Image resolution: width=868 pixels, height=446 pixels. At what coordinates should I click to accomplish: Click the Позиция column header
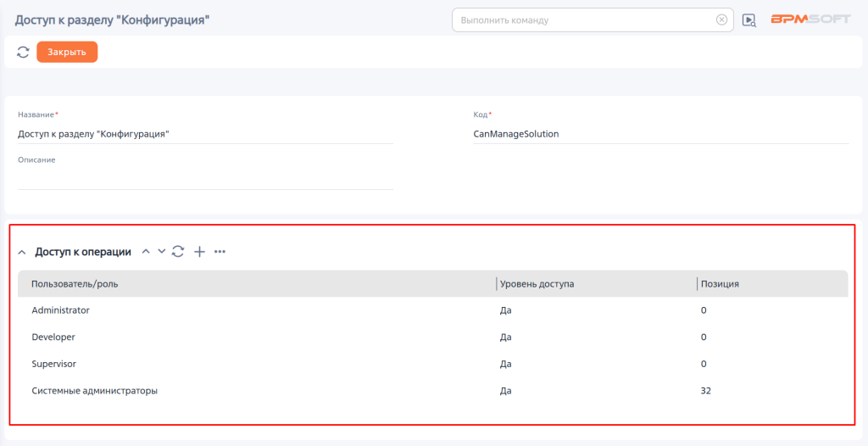720,284
